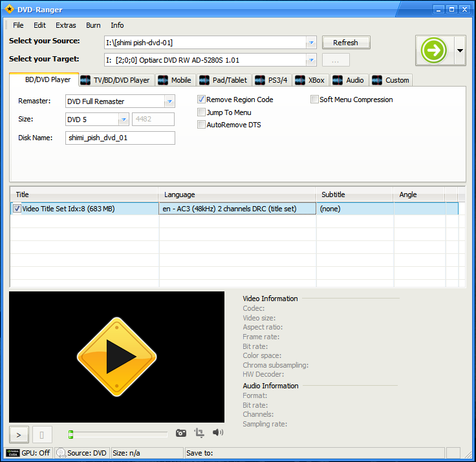This screenshot has height=462, width=476.
Task: Click the Subtitle cell '(none)'
Action: click(x=355, y=209)
